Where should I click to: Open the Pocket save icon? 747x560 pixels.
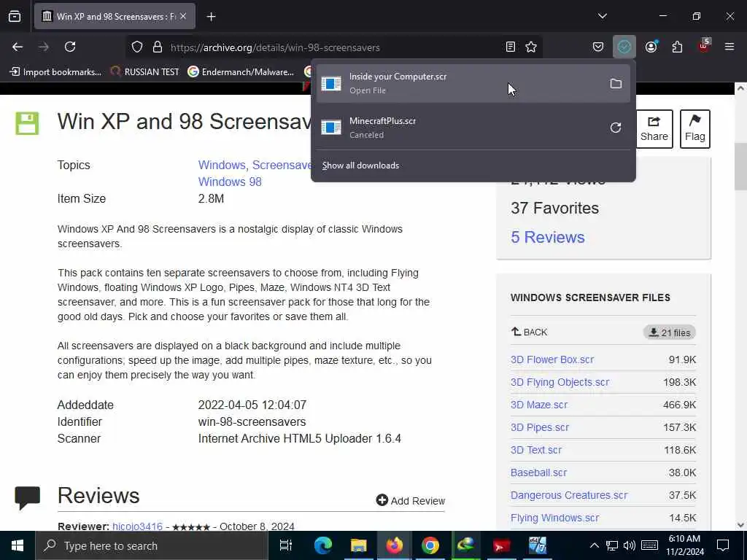[598, 47]
